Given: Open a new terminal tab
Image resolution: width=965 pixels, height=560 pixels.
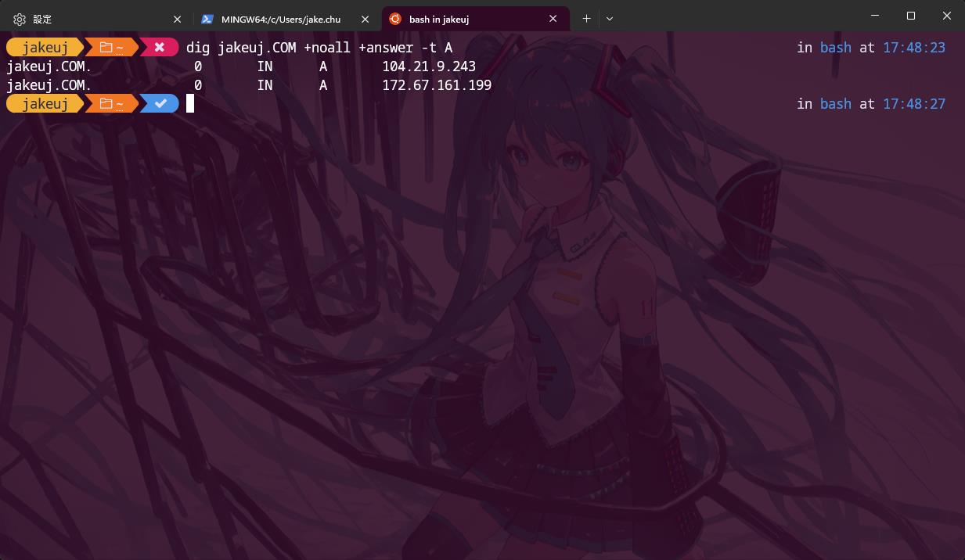Looking at the screenshot, I should click(x=586, y=19).
